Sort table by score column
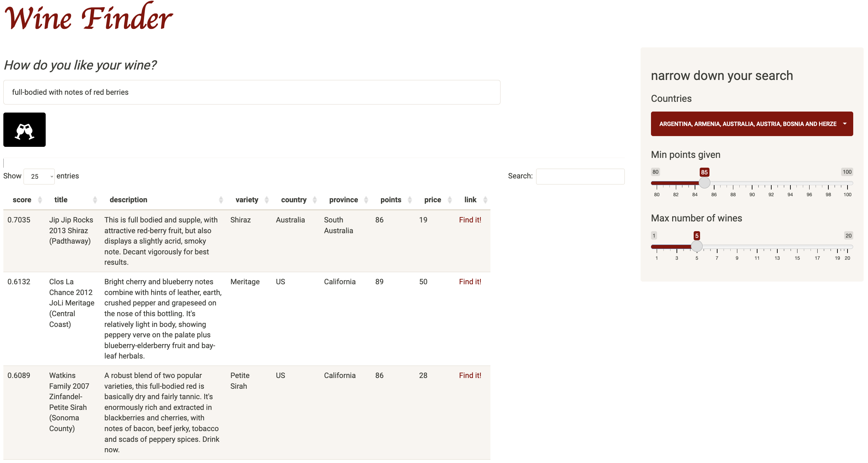 24,200
